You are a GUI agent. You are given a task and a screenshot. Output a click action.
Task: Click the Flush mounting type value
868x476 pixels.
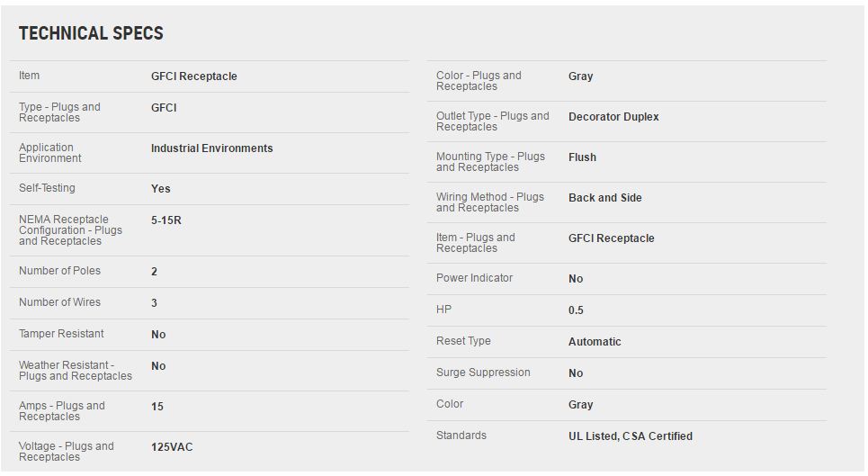[582, 157]
